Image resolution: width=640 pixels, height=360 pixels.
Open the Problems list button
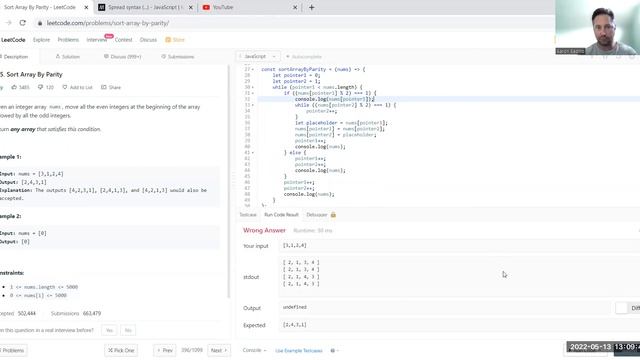tap(12, 351)
